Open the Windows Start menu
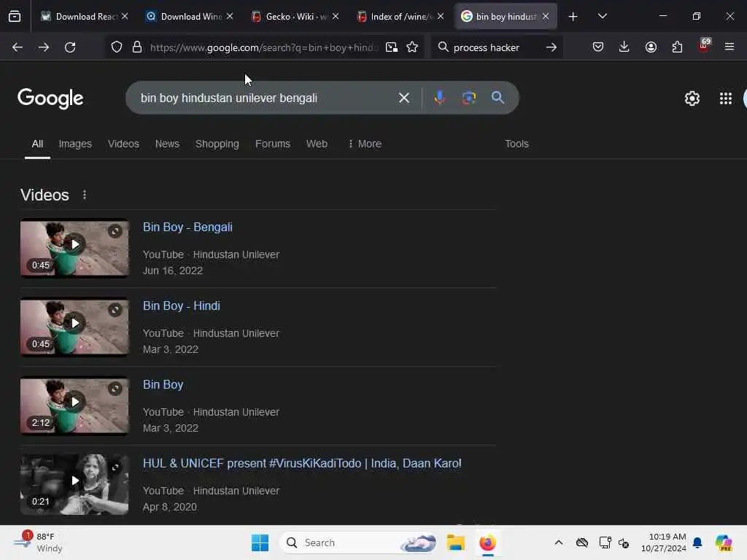 260,542
